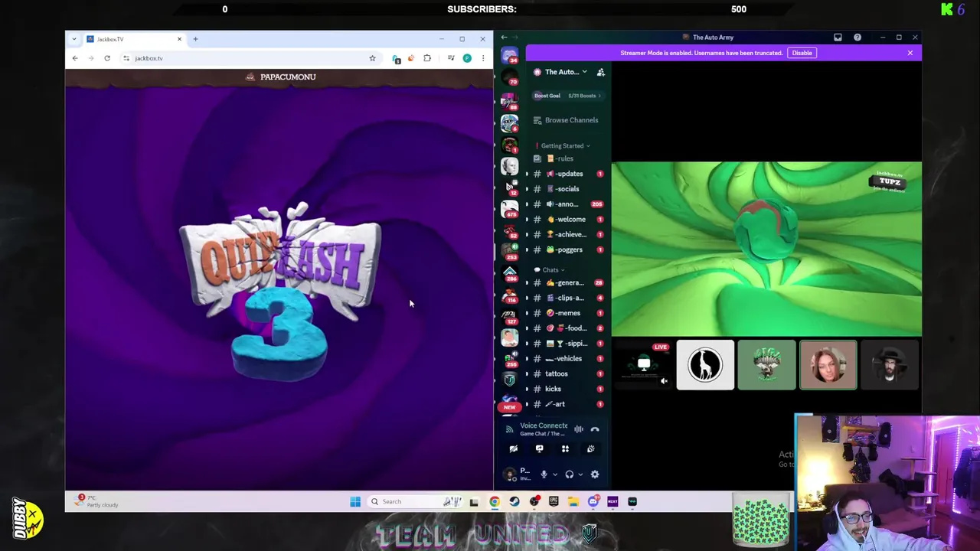
Task: Open microphone input options chevron
Action: [x=555, y=474]
